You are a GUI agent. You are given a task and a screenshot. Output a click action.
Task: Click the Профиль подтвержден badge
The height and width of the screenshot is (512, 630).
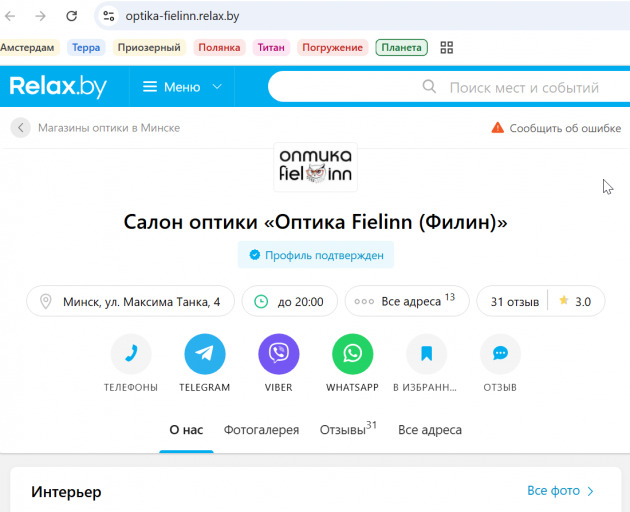coord(316,255)
